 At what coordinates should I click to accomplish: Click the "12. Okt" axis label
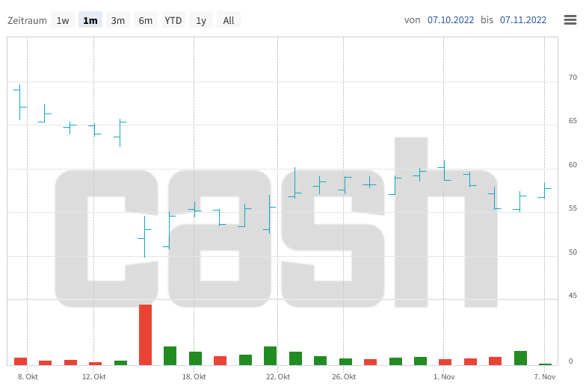point(94,376)
